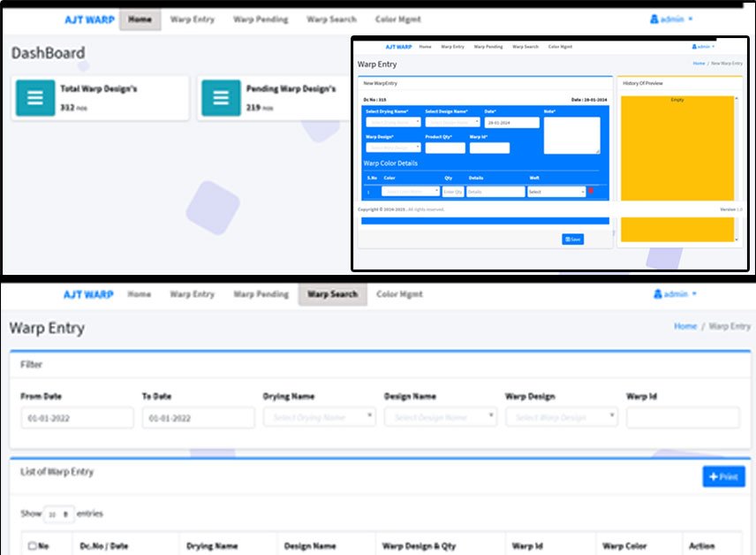Click the yellow History Of Preview area
The height and width of the screenshot is (555, 756).
677,148
